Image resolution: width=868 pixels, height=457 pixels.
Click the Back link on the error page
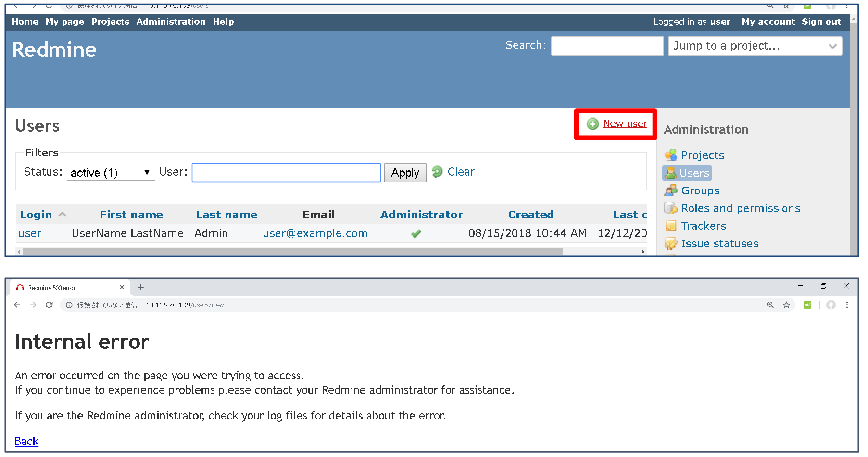tap(26, 441)
